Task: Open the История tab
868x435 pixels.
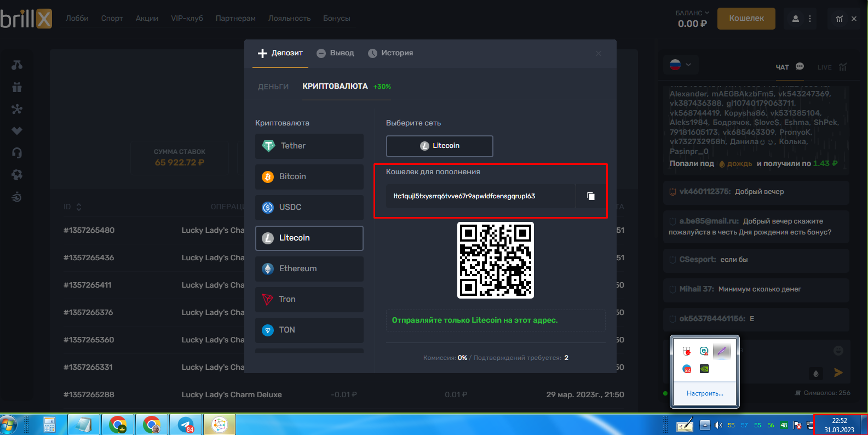Action: coord(390,53)
